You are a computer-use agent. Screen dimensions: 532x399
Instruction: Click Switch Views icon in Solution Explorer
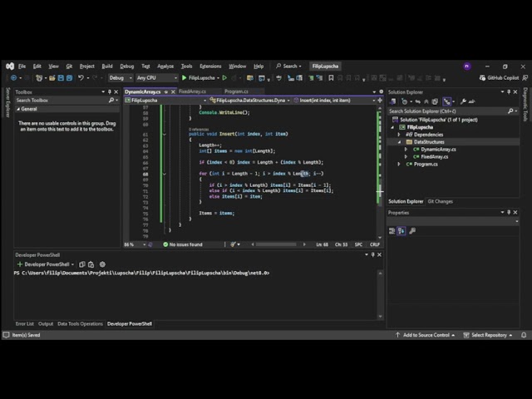point(393,101)
